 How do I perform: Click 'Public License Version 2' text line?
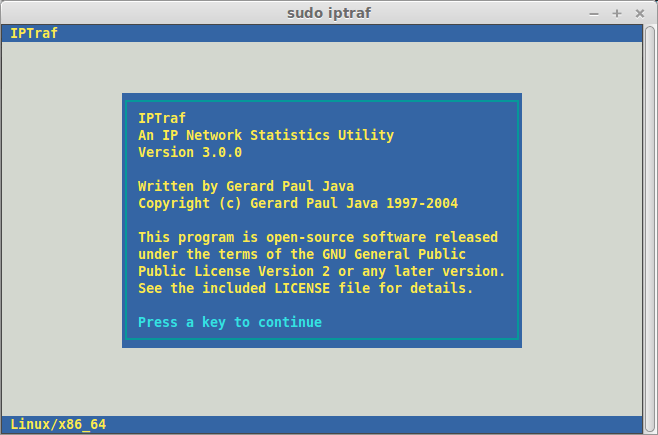322,271
